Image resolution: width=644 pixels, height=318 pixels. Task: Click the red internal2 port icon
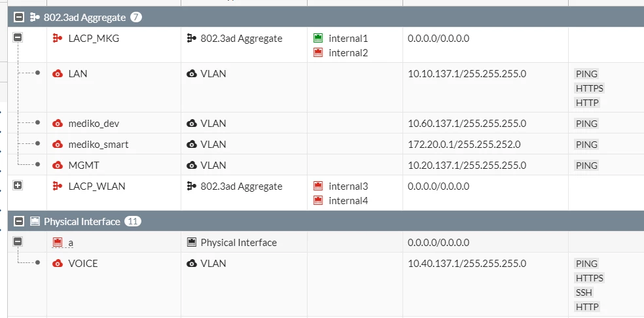318,53
